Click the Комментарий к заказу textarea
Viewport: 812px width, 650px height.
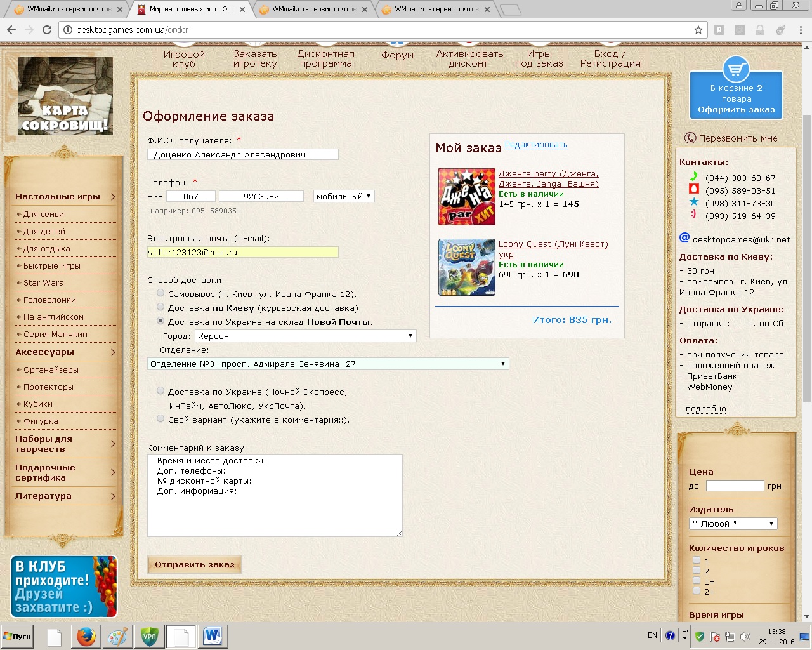[275, 496]
